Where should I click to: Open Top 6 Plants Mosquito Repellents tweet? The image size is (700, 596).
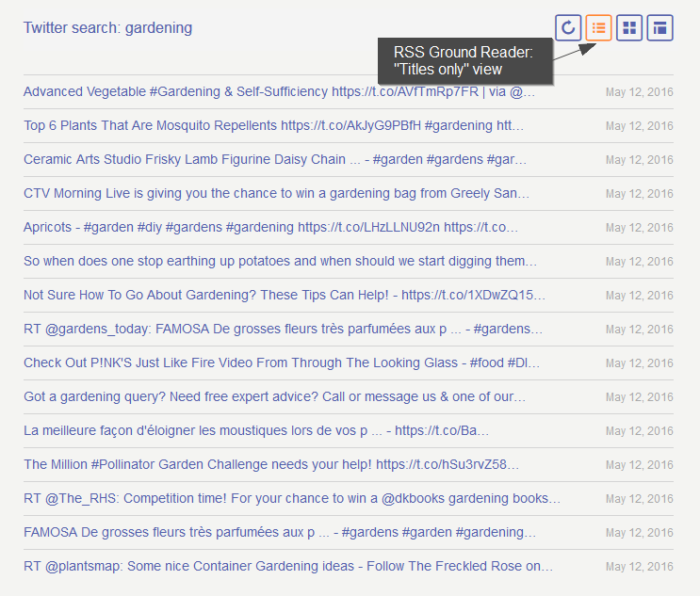tap(273, 125)
